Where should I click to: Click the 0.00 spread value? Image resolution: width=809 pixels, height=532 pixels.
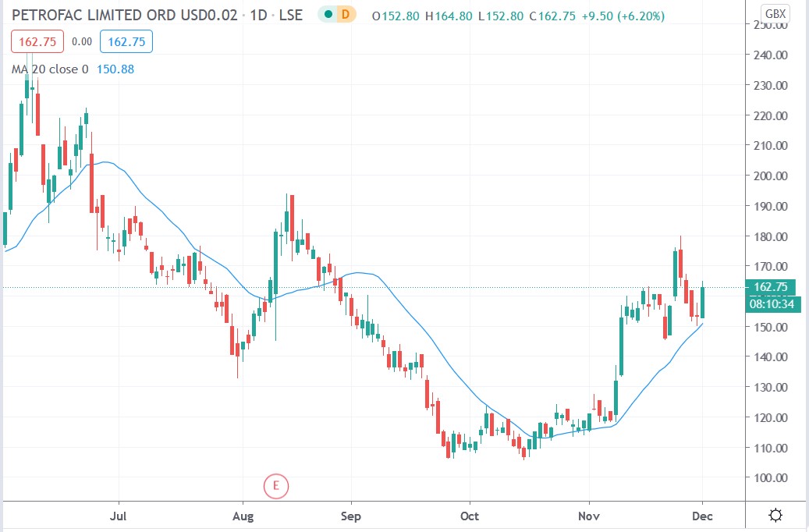81,42
